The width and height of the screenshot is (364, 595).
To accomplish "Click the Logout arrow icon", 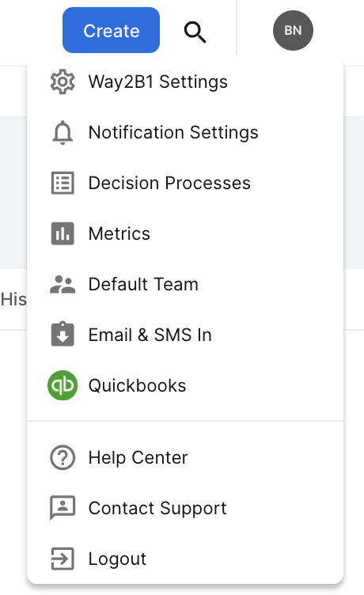I will 63,559.
